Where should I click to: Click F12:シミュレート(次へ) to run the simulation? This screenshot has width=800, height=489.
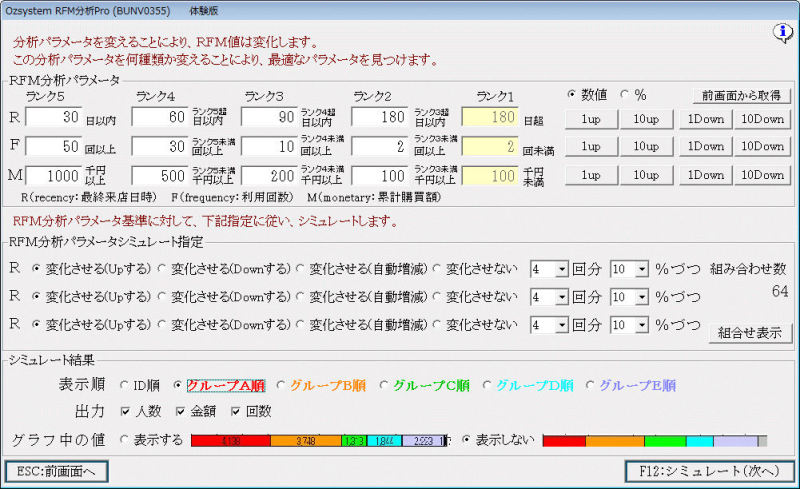point(708,471)
